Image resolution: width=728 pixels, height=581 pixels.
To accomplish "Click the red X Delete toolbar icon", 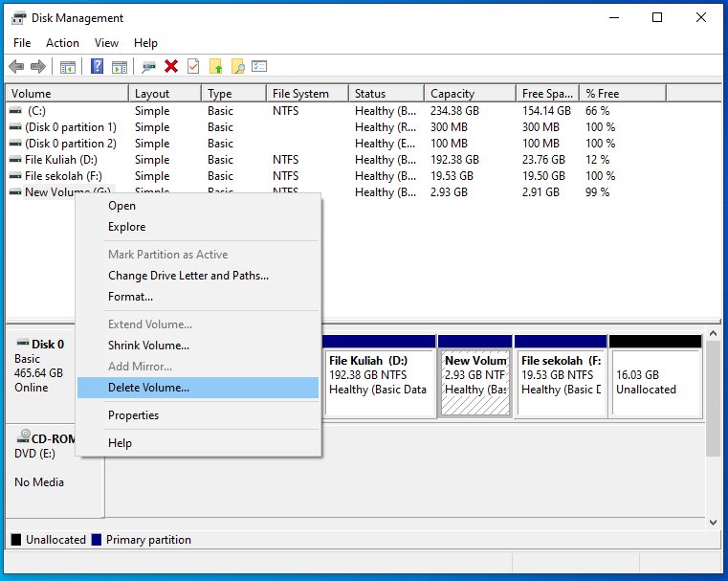I will [171, 66].
